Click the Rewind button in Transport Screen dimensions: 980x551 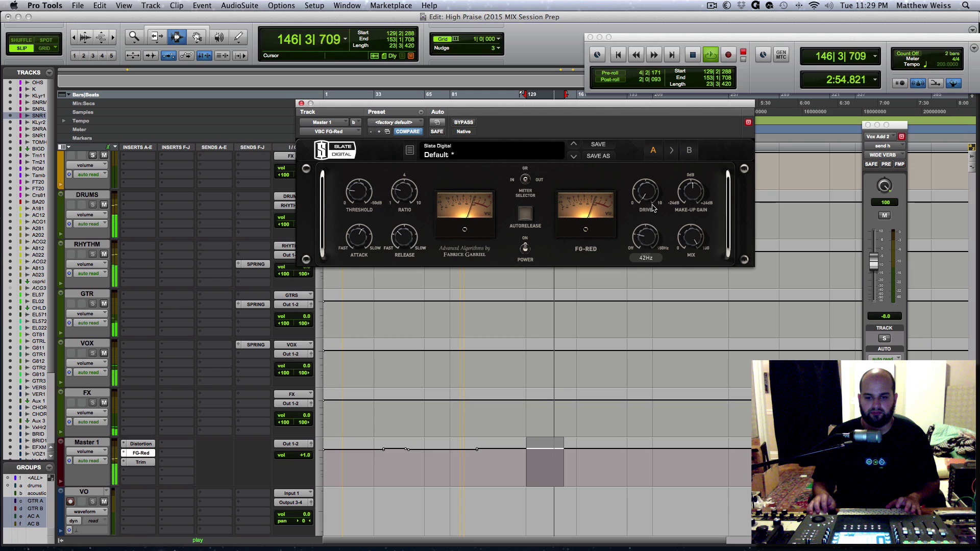(x=636, y=55)
